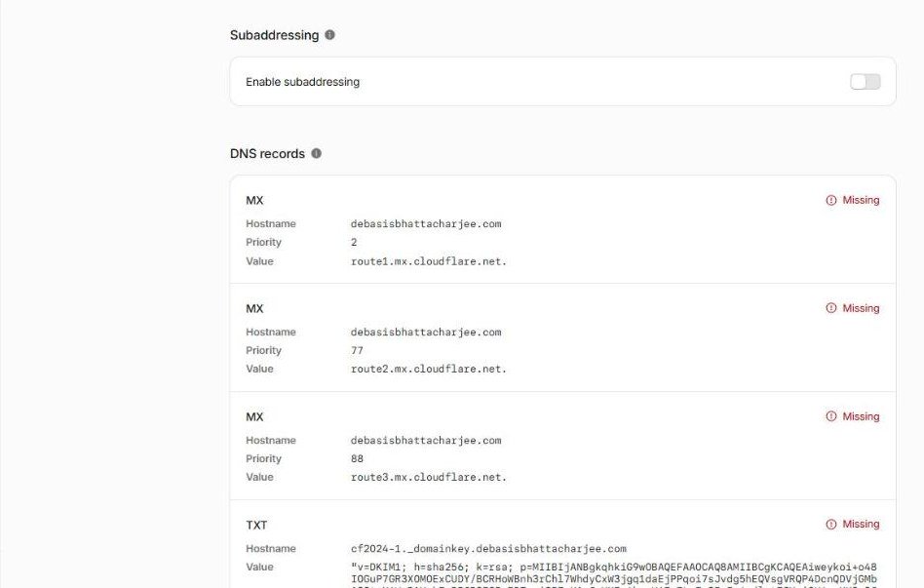Image resolution: width=924 pixels, height=588 pixels.
Task: Click Missing status icon for route2 MX record
Action: click(x=830, y=308)
